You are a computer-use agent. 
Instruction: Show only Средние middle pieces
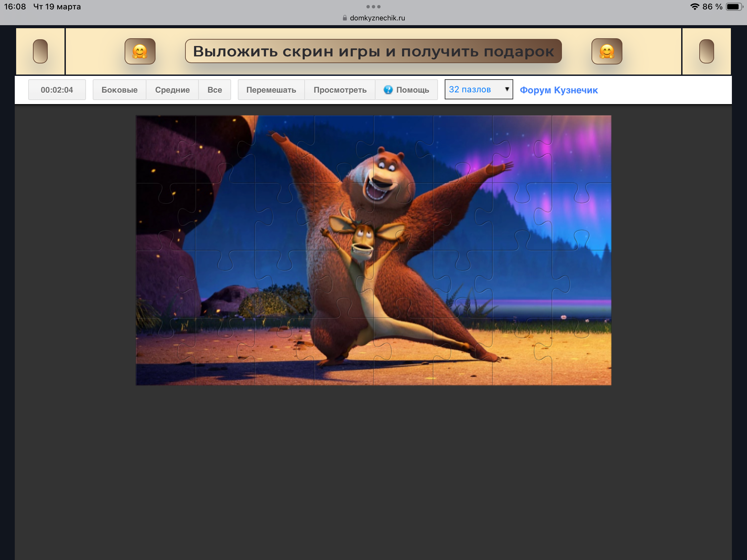click(x=172, y=90)
